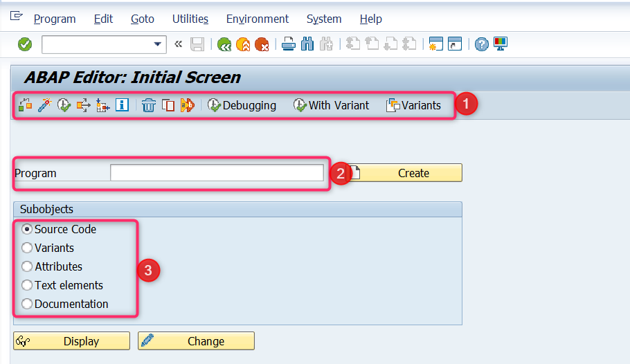Select the Documentation radio button
This screenshot has width=630, height=364.
point(27,304)
